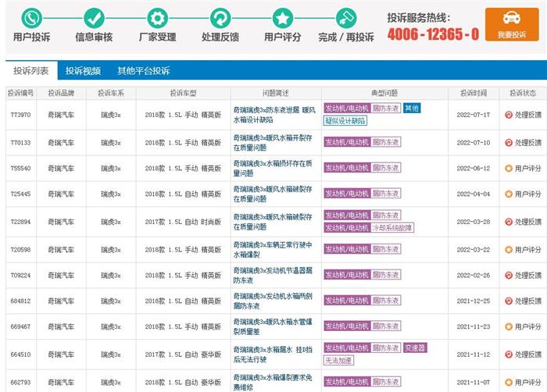Click 瑞虎3x series in row 669467

111,326
